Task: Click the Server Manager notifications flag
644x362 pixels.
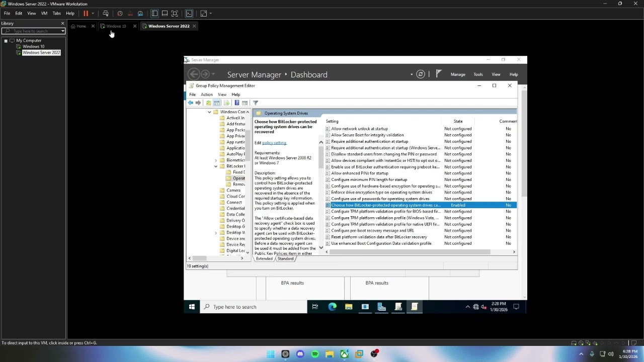Action: pos(439,74)
